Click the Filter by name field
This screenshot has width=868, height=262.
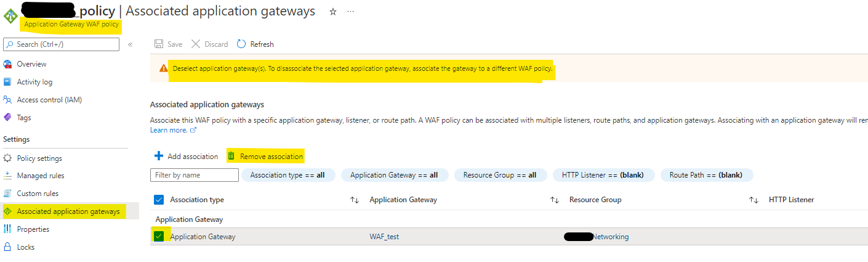pyautogui.click(x=195, y=175)
